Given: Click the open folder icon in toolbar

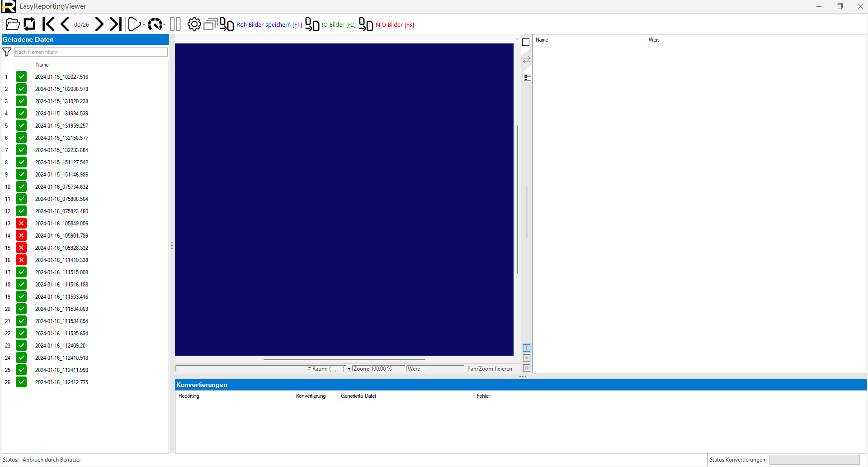Looking at the screenshot, I should point(13,24).
